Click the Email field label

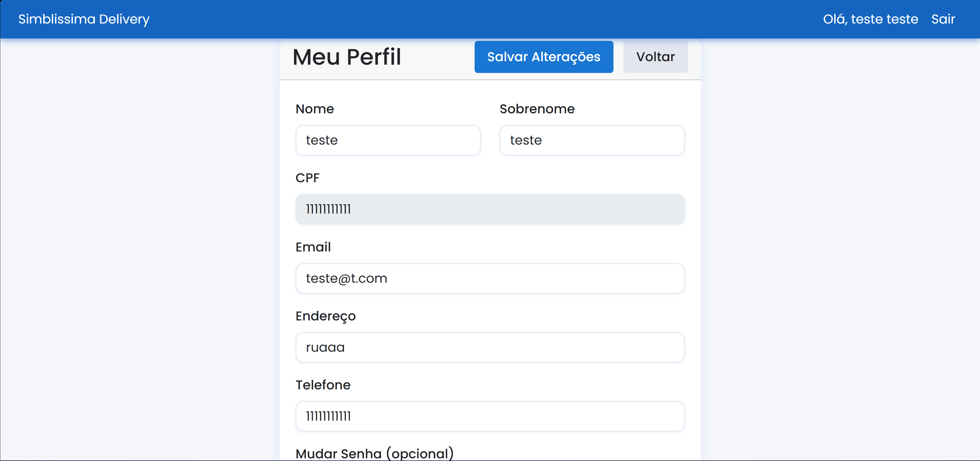click(313, 247)
